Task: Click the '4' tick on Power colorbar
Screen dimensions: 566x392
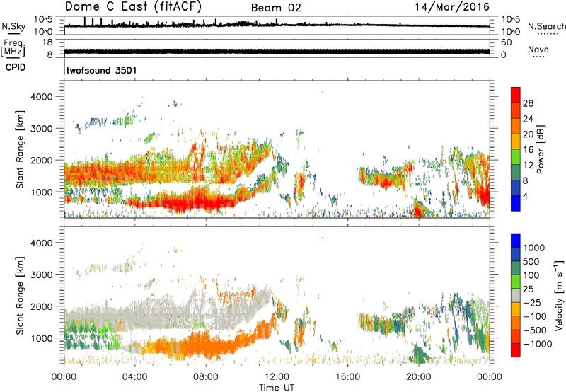Action: 525,196
